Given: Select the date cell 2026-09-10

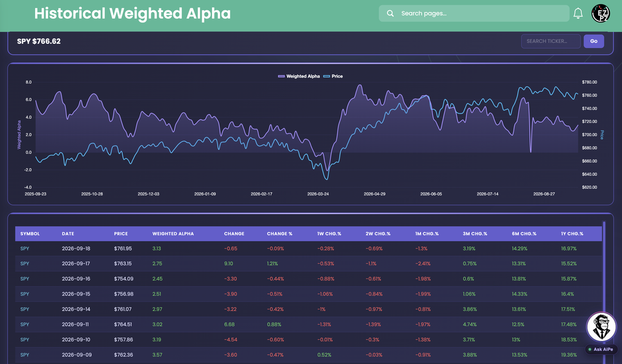Looking at the screenshot, I should pyautogui.click(x=76, y=340).
